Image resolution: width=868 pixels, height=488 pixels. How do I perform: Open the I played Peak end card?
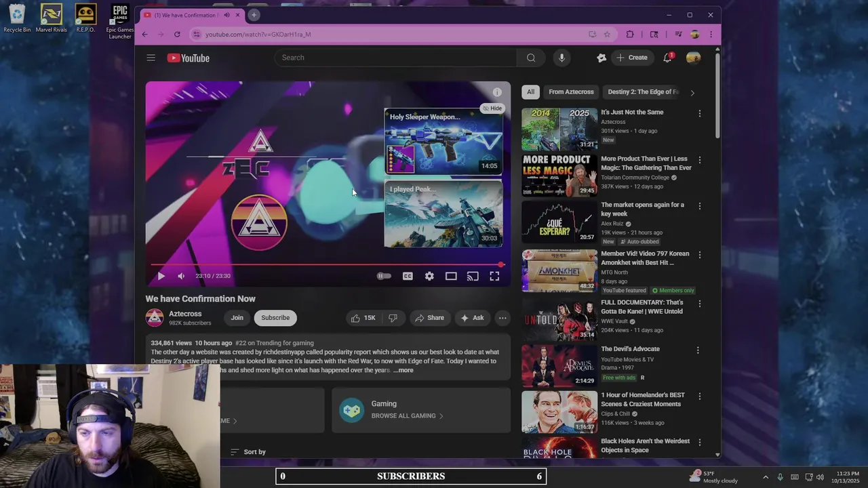tap(443, 214)
